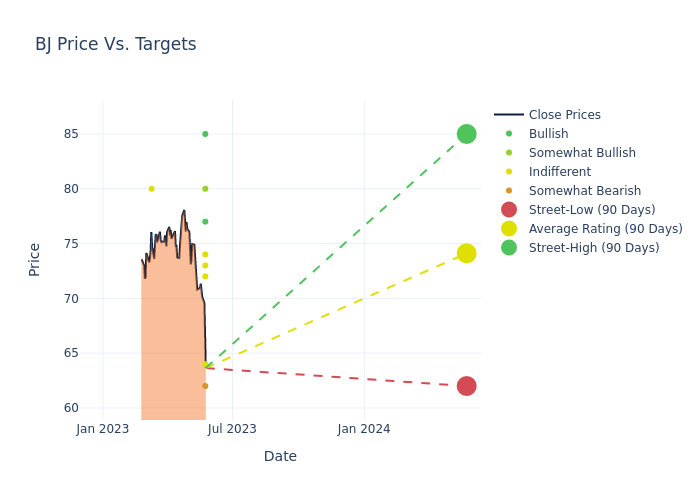Hide Street-Low (90 Days) legend series
The image size is (700, 500).
[591, 210]
